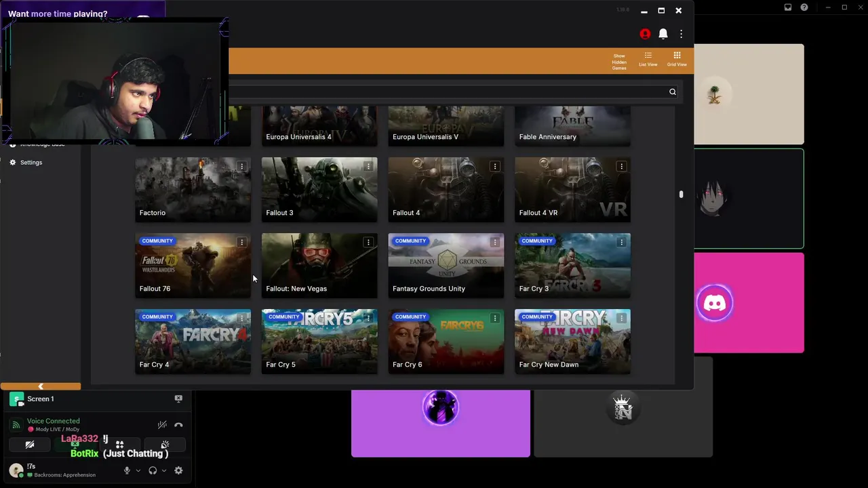The image size is (868, 488).
Task: Open options menu on Fallout 4 card
Action: point(495,166)
